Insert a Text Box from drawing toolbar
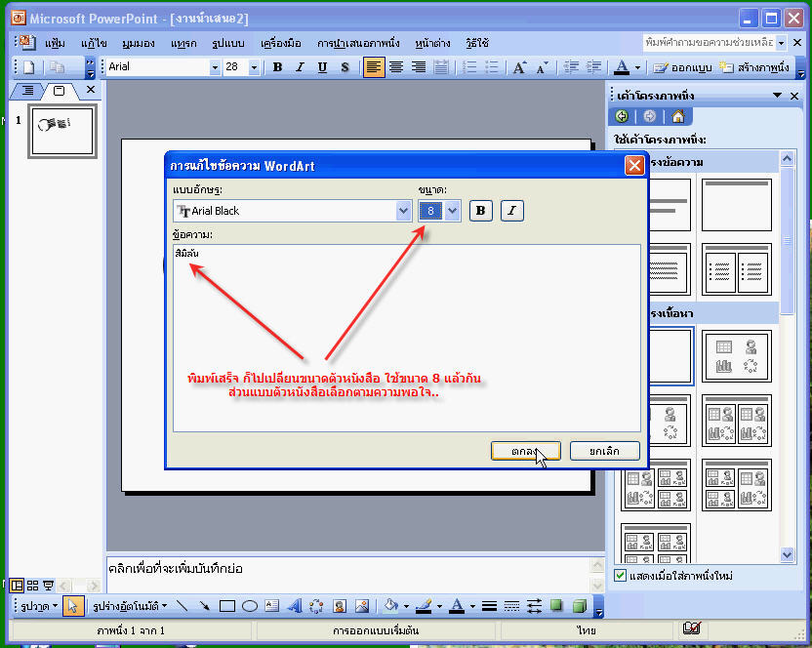Image resolution: width=812 pixels, height=648 pixels. tap(272, 605)
